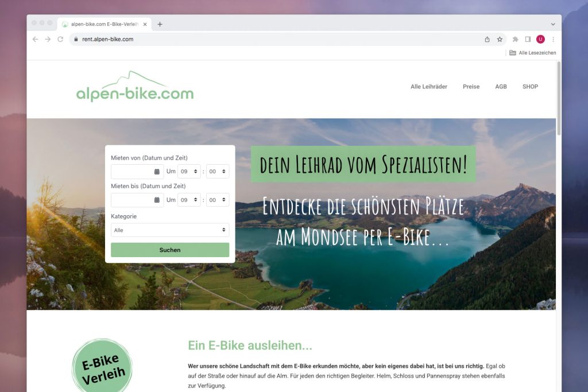This screenshot has height=392, width=588.
Task: Open the SHOP link
Action: pyautogui.click(x=530, y=87)
